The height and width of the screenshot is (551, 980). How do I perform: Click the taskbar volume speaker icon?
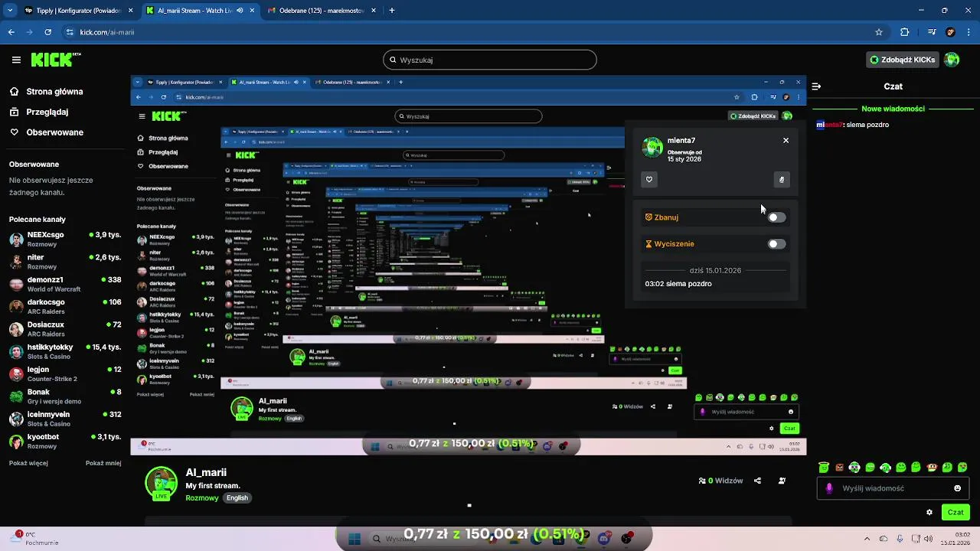928,539
